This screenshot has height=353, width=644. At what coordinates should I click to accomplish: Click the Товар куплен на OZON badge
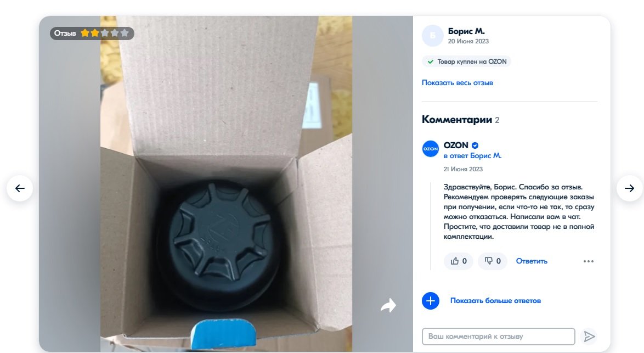(467, 61)
